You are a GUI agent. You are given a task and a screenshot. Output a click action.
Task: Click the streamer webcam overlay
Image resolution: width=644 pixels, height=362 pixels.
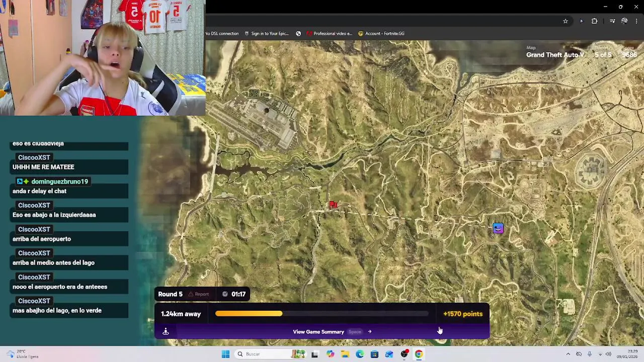click(x=103, y=58)
